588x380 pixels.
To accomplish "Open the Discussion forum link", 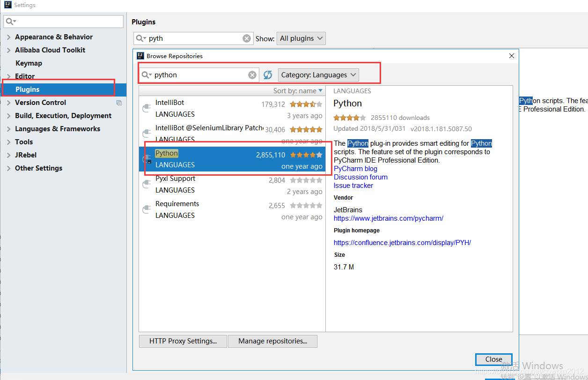I will (x=360, y=177).
